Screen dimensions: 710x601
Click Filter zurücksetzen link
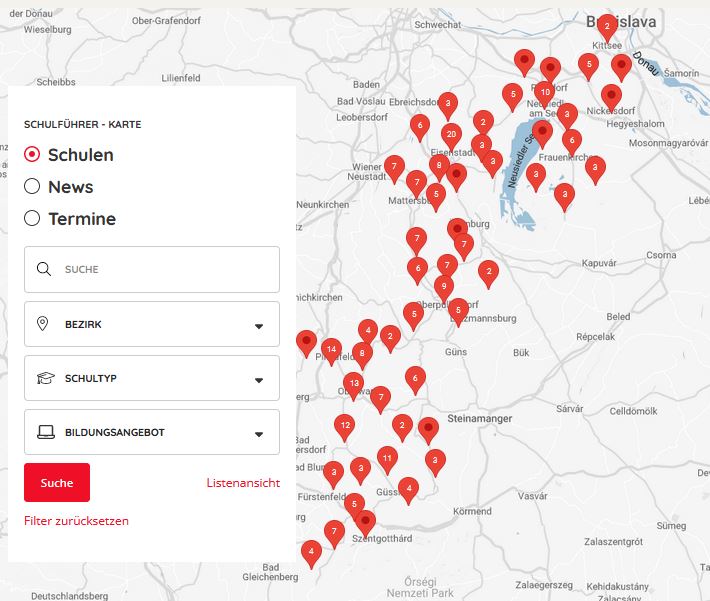tap(76, 521)
